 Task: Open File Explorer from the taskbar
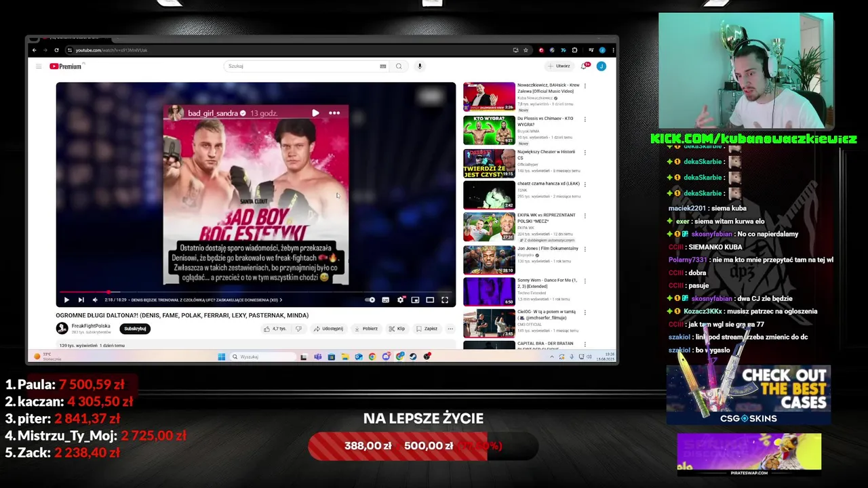[x=344, y=357]
